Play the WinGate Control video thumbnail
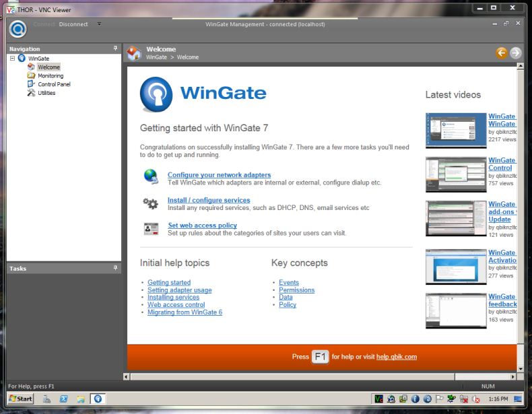 pos(456,174)
